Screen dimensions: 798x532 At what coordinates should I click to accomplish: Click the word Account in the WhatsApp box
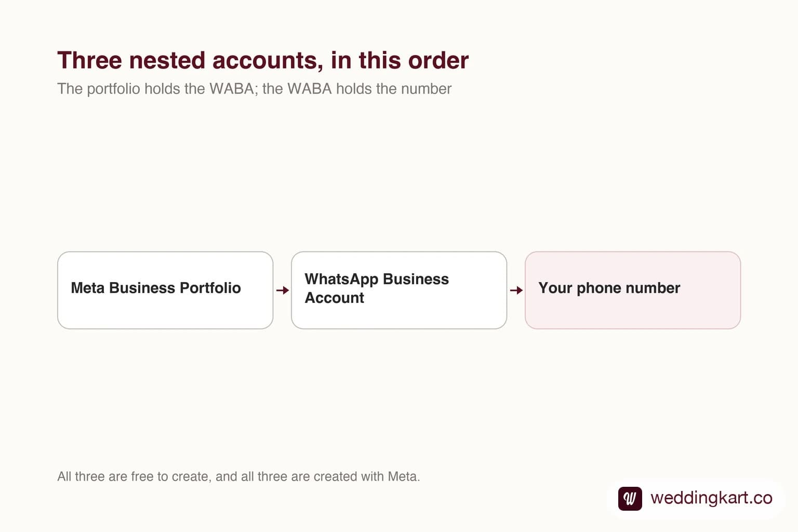(x=335, y=298)
